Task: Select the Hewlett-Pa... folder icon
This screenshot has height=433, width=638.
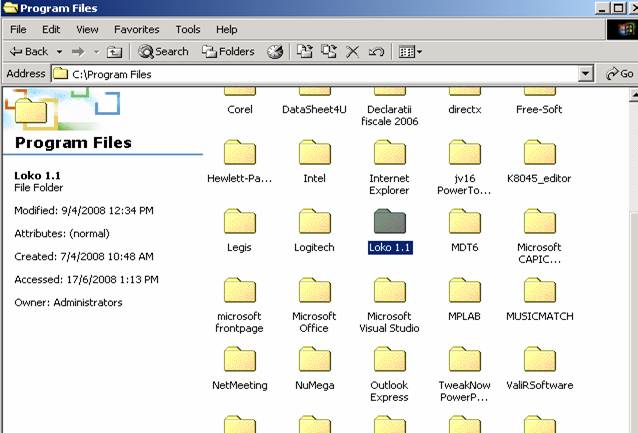Action: pos(240,153)
